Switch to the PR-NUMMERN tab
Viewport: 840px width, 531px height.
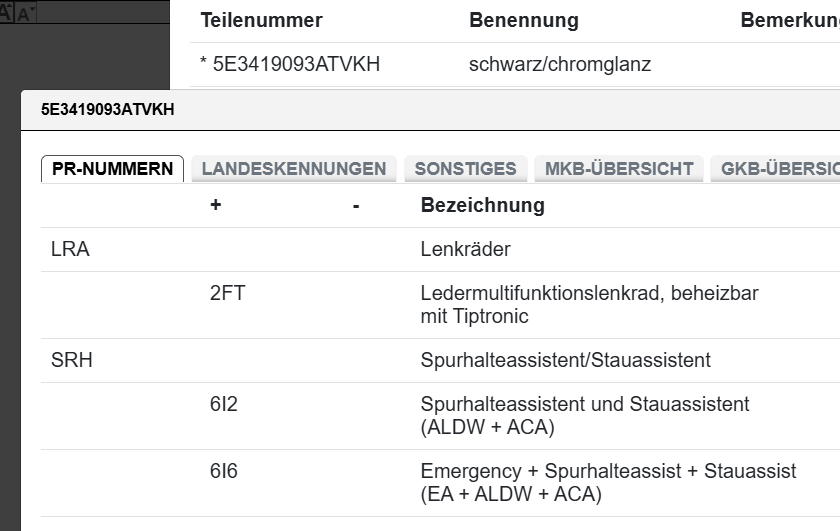point(112,169)
